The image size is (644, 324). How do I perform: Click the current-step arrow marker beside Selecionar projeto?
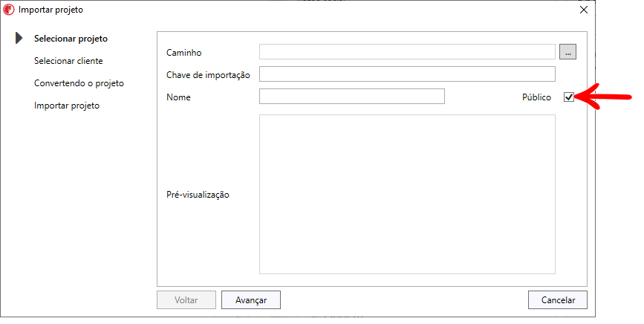19,38
